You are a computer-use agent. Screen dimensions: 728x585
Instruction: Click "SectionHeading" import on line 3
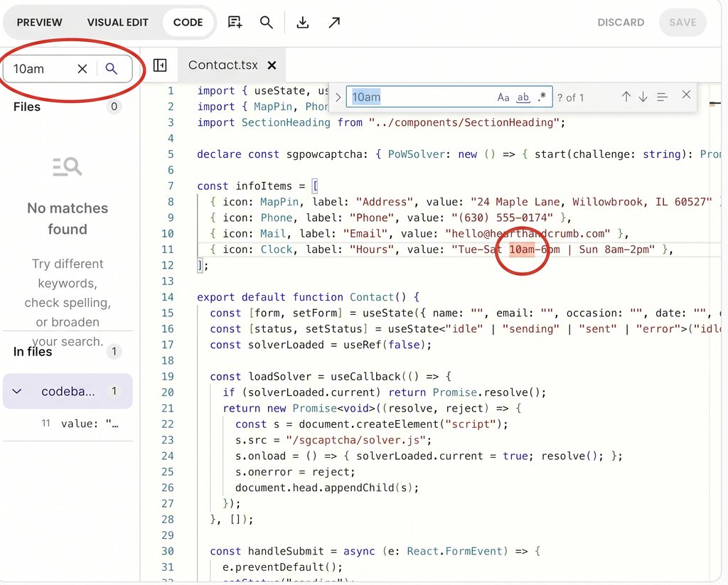coord(286,122)
